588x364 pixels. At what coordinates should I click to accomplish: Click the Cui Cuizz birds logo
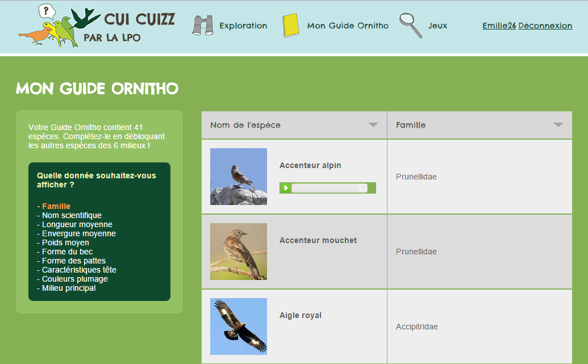(57, 26)
